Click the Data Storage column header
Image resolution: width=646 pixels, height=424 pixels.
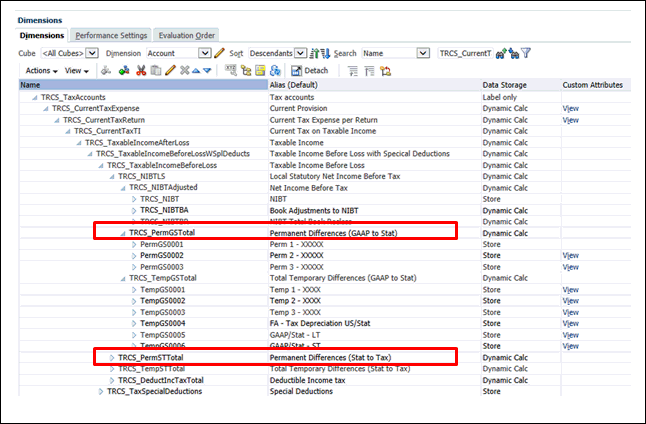(521, 85)
